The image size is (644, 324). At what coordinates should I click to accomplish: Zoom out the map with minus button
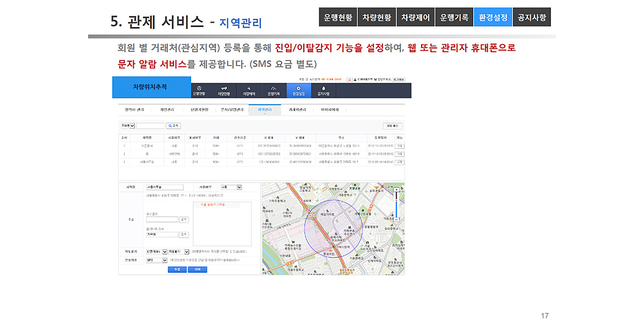click(x=396, y=219)
